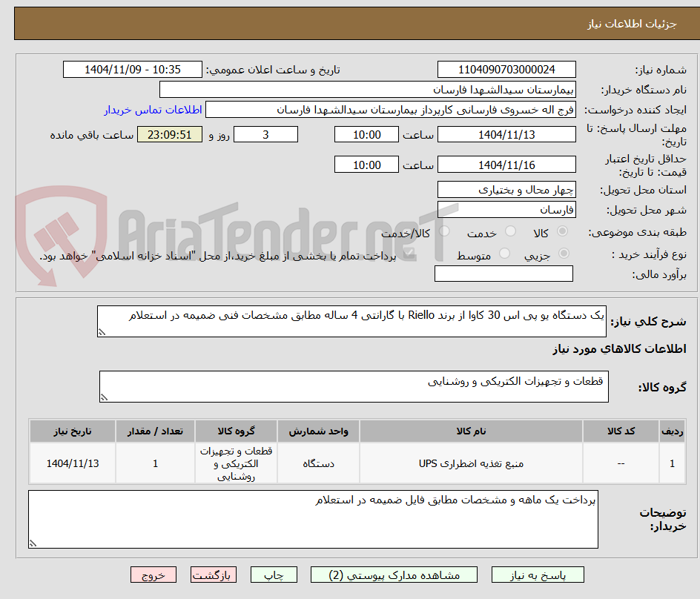Select the کالا radio button
The height and width of the screenshot is (599, 700).
pyautogui.click(x=563, y=231)
